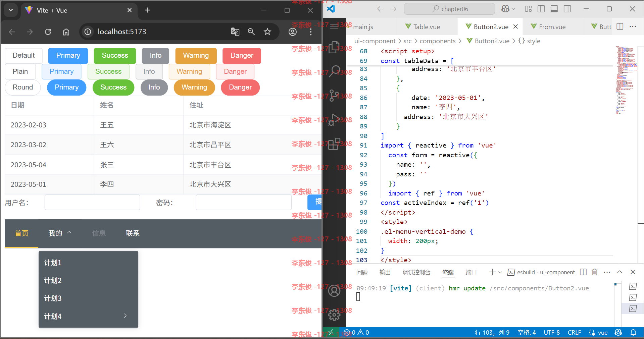Image resolution: width=644 pixels, height=339 pixels.
Task: Open the 调试控制台 panel tab
Action: point(416,272)
